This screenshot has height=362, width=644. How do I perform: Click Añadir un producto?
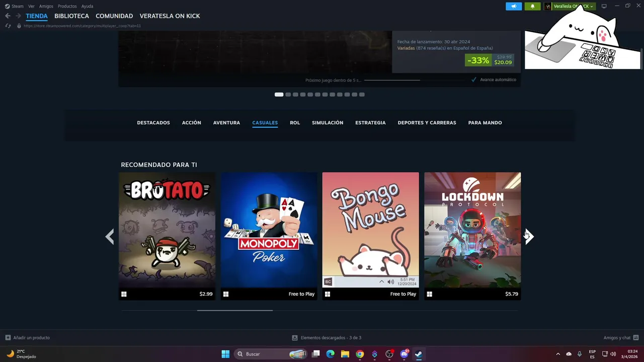(28, 338)
